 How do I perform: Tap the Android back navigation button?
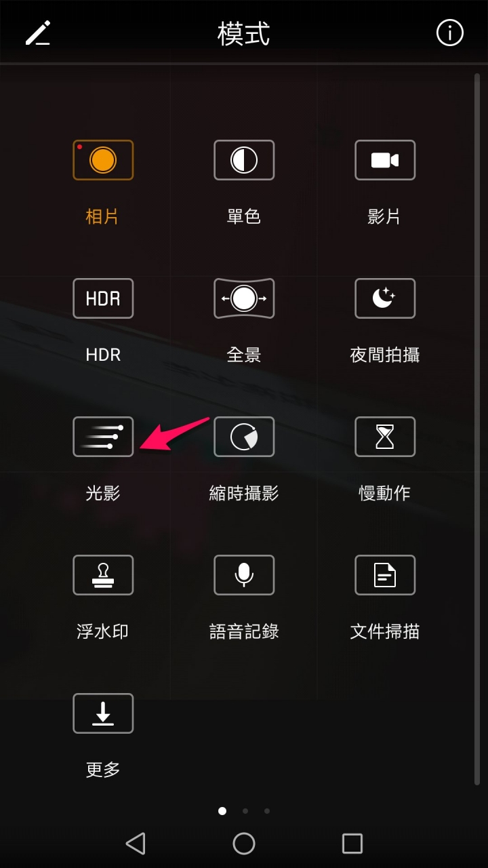136,844
